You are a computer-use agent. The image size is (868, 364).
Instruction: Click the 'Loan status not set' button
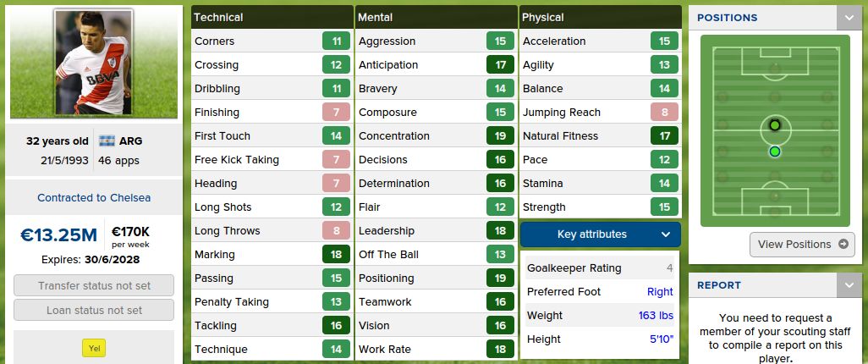coord(94,310)
